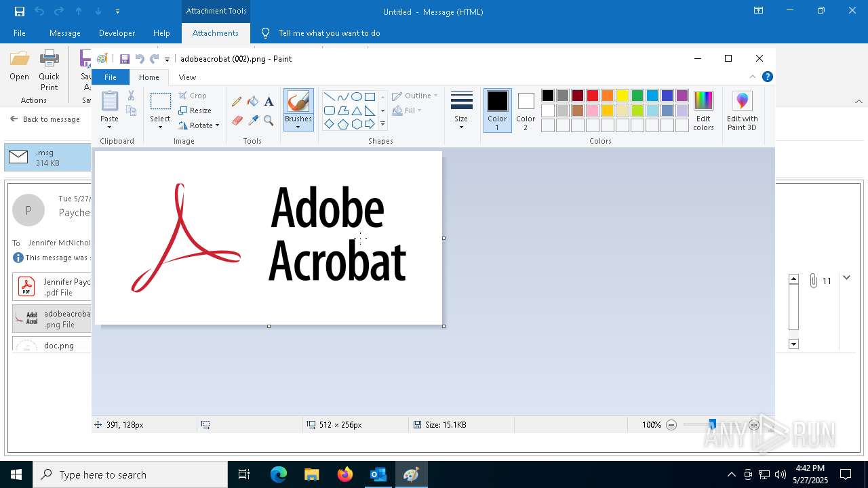
Task: Open Outlook Developer tab
Action: (x=117, y=33)
